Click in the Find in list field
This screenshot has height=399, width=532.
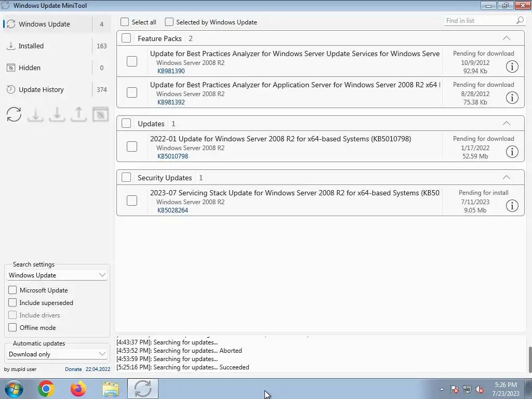pos(479,21)
